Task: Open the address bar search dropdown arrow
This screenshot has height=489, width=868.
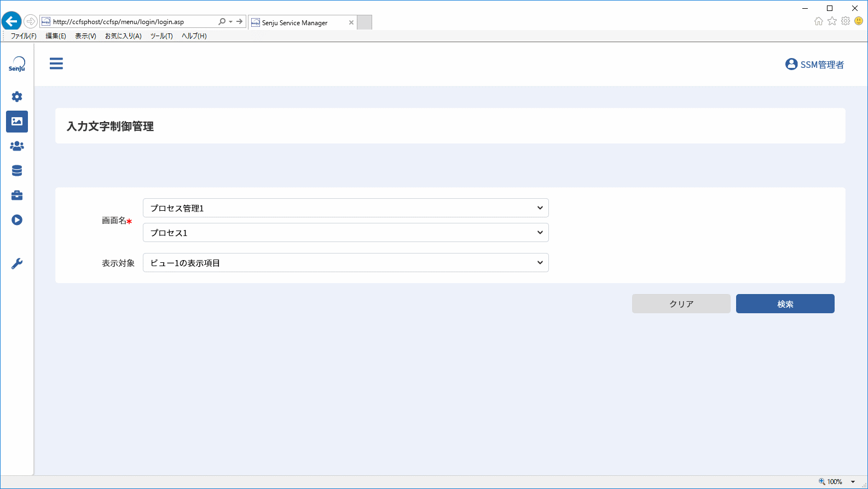Action: [230, 21]
